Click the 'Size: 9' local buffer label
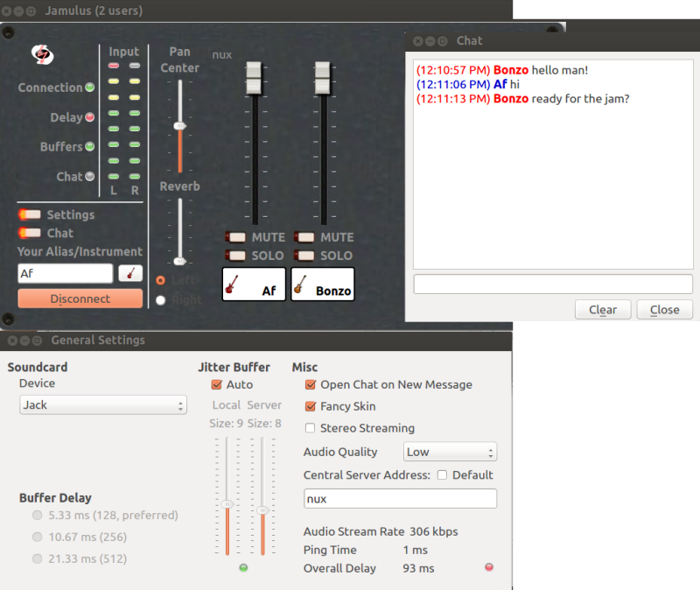 point(227,424)
